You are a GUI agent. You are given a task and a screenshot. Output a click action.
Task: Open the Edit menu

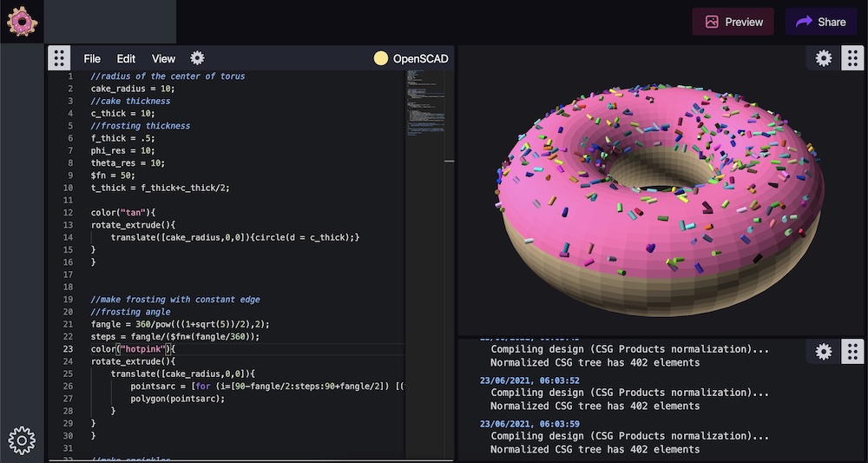[127, 58]
